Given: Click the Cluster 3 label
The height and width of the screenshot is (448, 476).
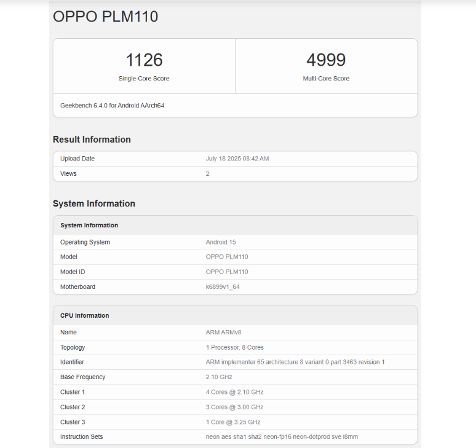Looking at the screenshot, I should pyautogui.click(x=73, y=422).
